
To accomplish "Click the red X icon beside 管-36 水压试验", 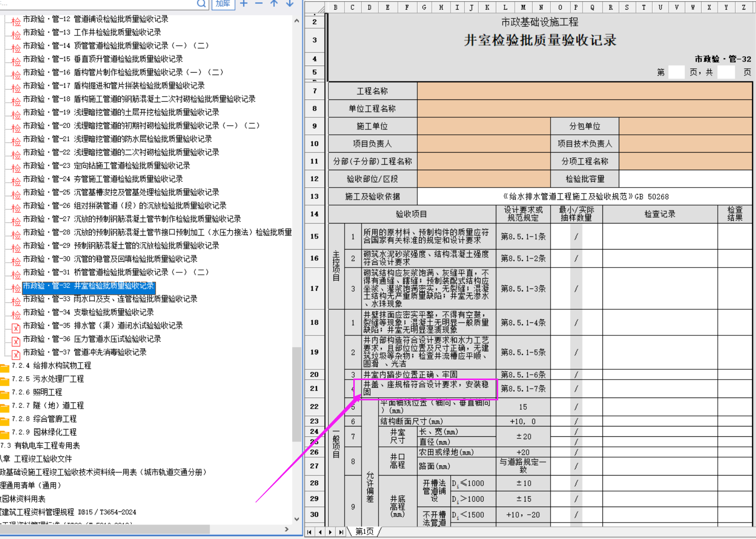I will click(x=16, y=341).
